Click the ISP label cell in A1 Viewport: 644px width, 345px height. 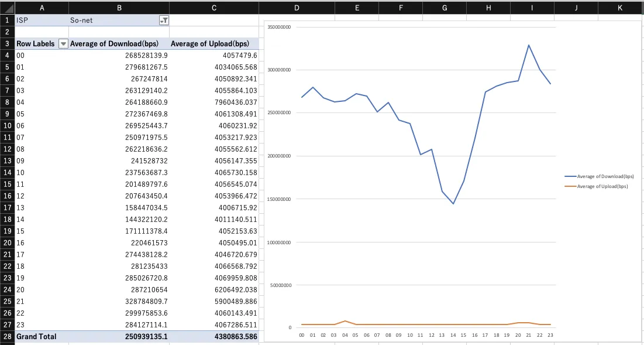(35, 20)
